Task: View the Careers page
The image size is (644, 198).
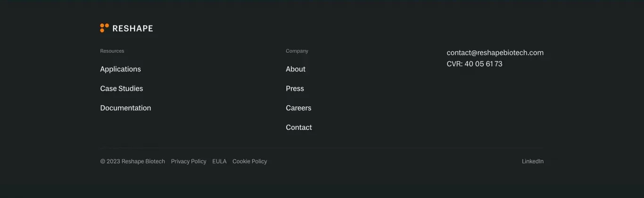Action: click(298, 108)
